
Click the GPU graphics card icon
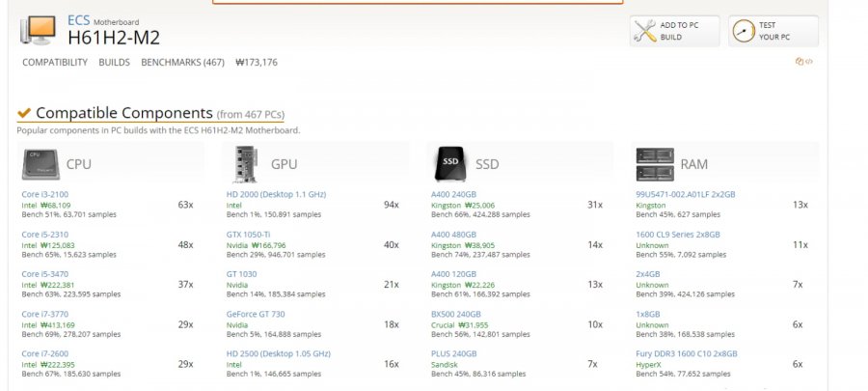pos(246,164)
